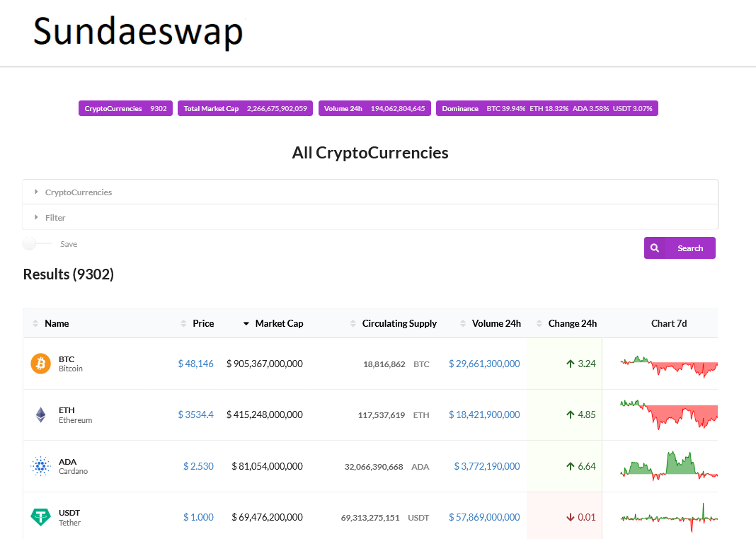This screenshot has width=756, height=539.
Task: Click the Market Cap descending sort arrow
Action: [246, 323]
